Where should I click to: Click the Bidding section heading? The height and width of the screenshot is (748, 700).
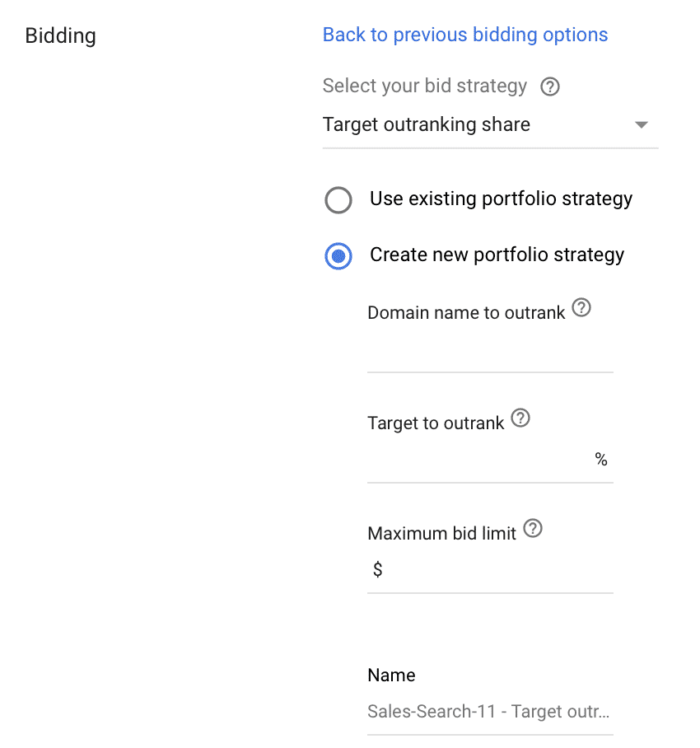coord(61,35)
